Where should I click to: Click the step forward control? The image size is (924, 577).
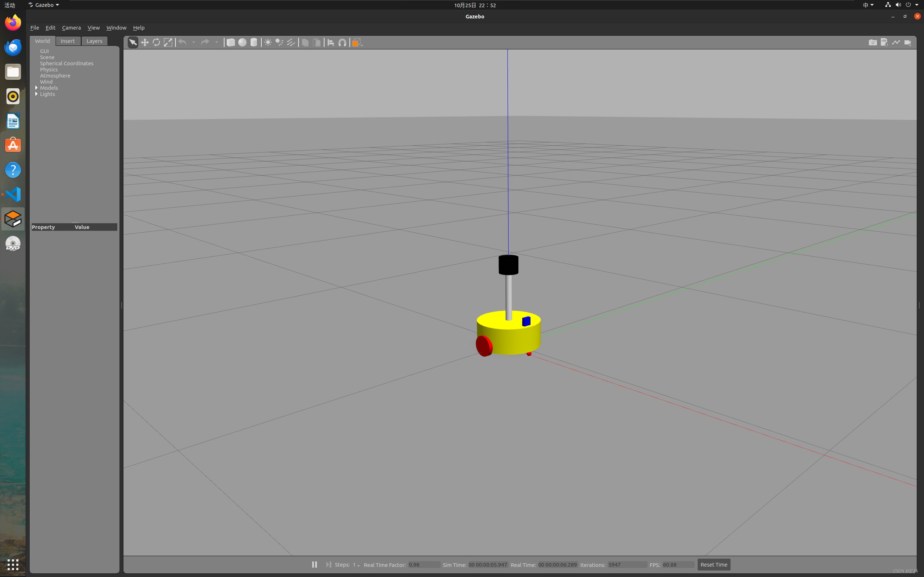tap(328, 564)
